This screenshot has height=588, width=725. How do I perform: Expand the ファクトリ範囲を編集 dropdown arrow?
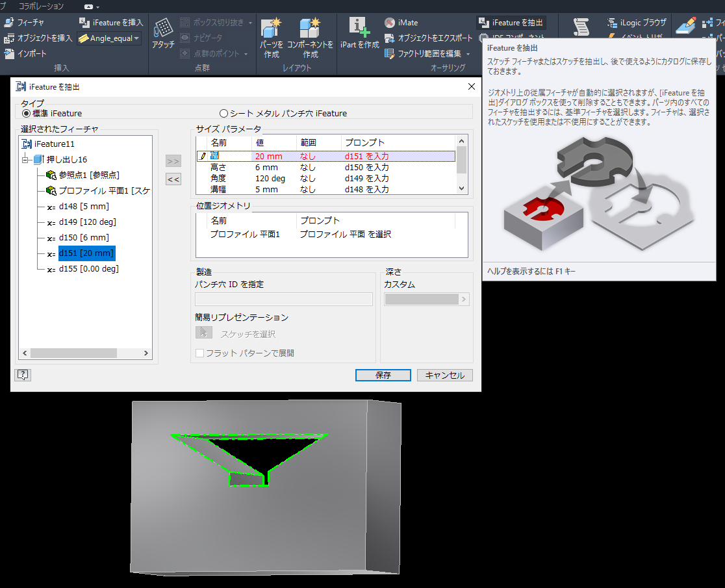click(468, 54)
